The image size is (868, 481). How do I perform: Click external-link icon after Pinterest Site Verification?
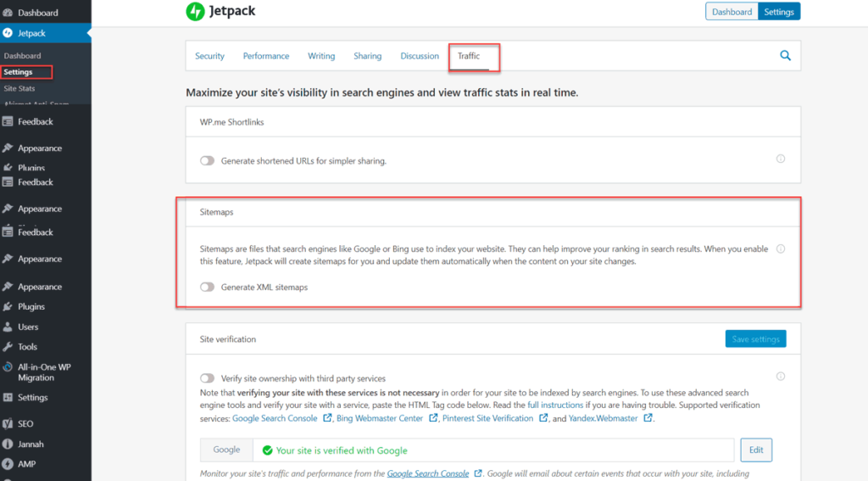(543, 418)
